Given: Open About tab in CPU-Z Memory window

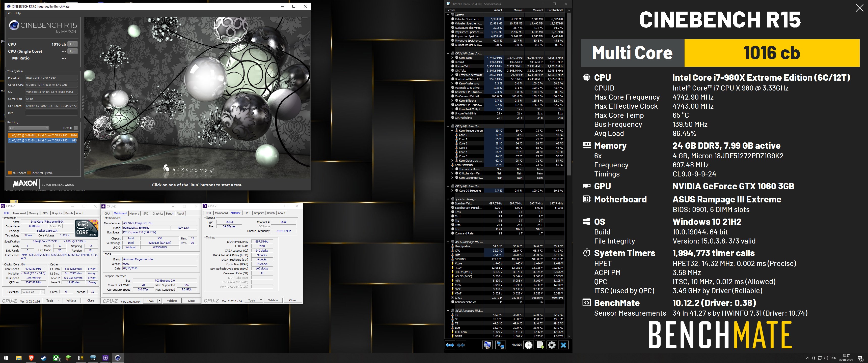Looking at the screenshot, I should point(282,213).
